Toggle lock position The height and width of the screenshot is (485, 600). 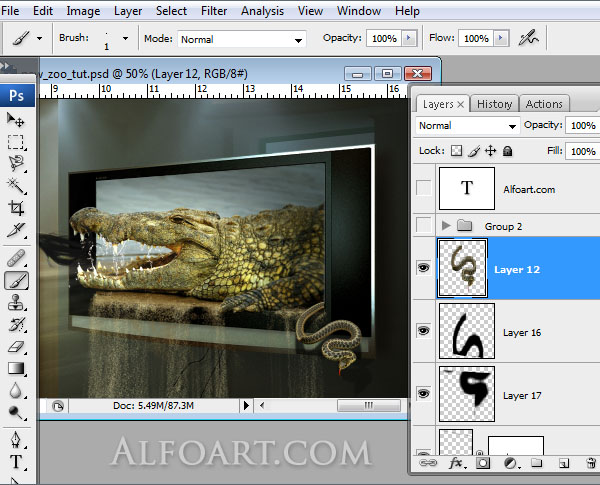(x=491, y=150)
